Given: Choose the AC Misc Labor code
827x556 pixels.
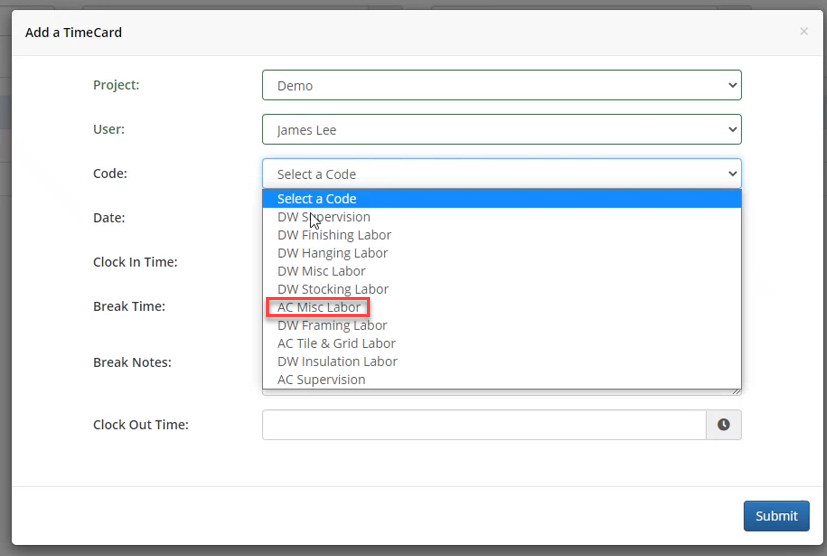Looking at the screenshot, I should click(x=319, y=307).
